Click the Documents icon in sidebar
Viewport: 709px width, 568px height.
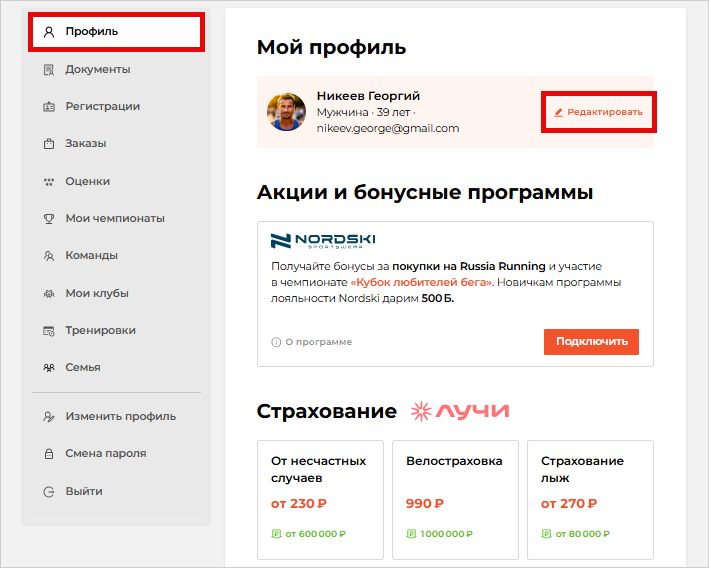pos(48,70)
